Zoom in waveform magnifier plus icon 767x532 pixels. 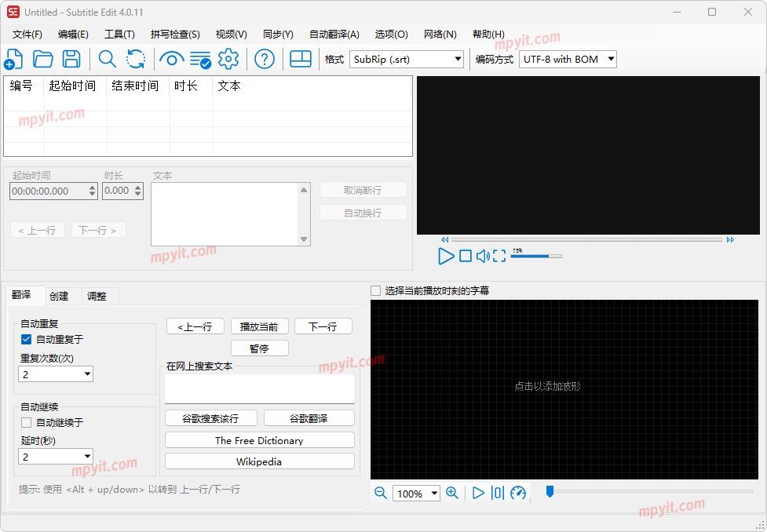[452, 493]
